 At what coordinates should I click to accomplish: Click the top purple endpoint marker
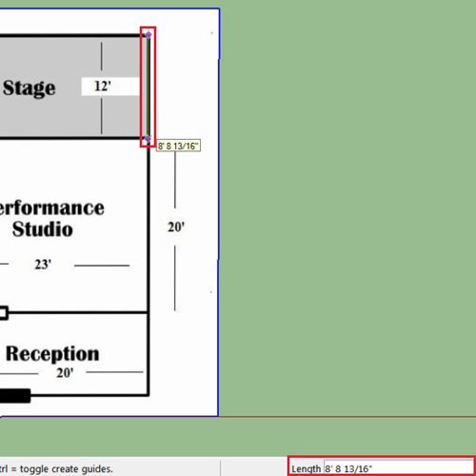[x=149, y=34]
